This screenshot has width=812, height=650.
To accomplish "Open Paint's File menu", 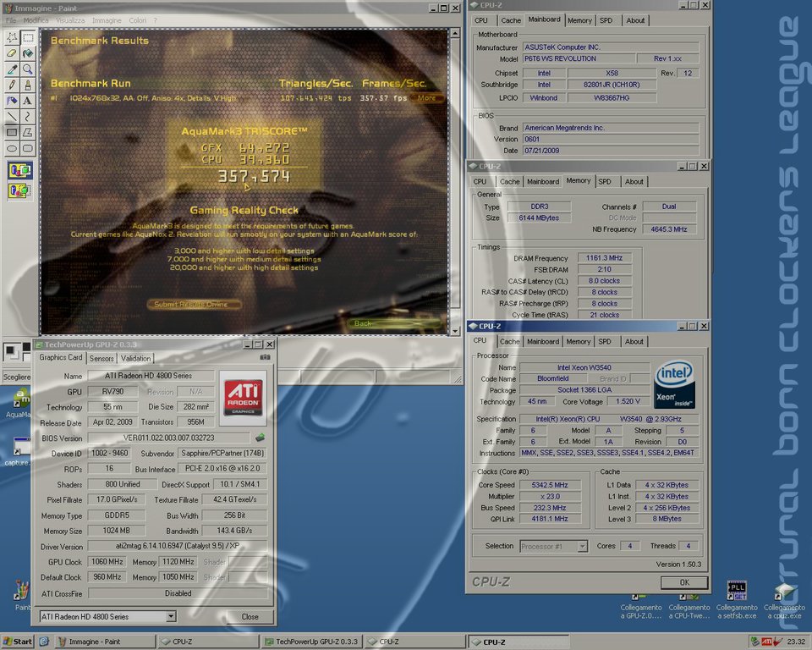I will tap(11, 20).
